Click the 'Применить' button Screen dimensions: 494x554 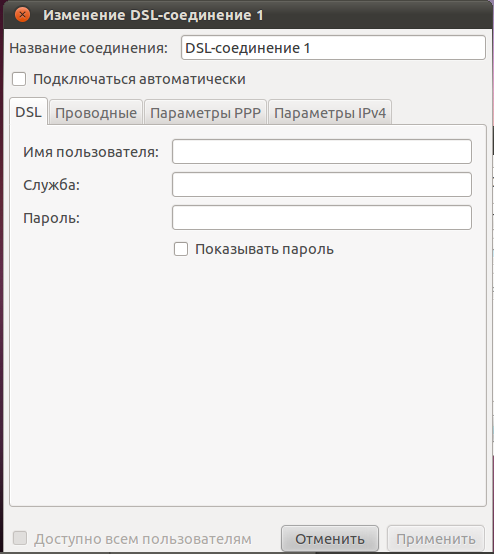point(436,539)
